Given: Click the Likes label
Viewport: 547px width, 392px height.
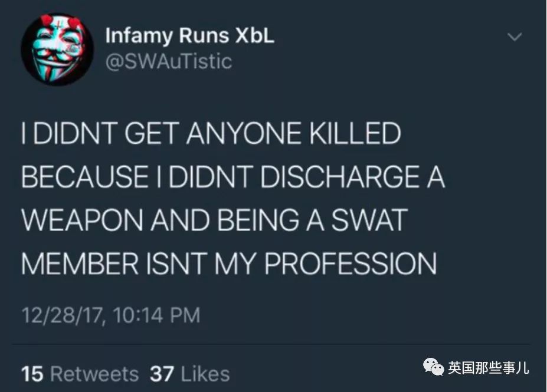Looking at the screenshot, I should click(x=205, y=374).
